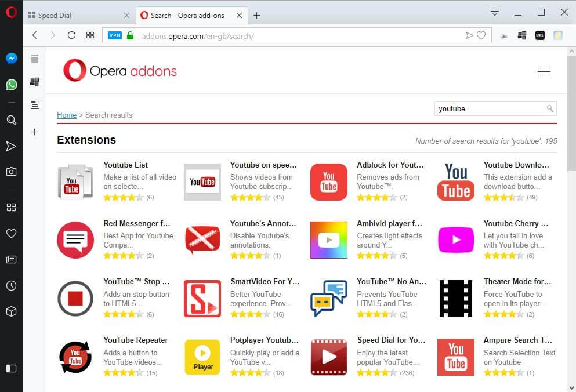Send page to My Flow from address bar
This screenshot has height=392, width=576.
point(469,35)
